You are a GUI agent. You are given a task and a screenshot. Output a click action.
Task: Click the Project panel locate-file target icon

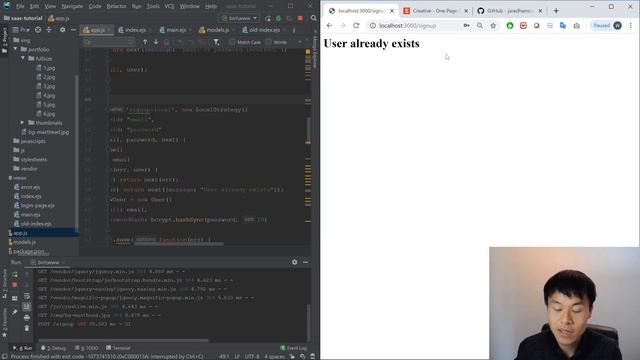click(38, 30)
